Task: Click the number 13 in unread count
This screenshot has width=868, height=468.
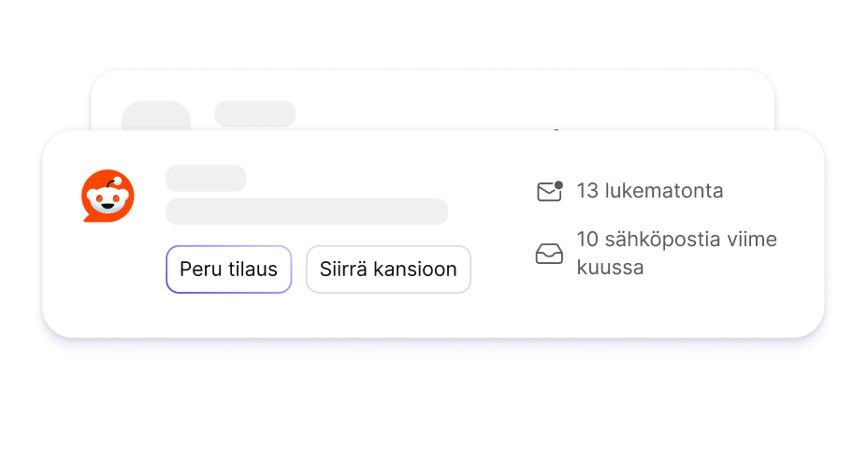Action: (587, 191)
